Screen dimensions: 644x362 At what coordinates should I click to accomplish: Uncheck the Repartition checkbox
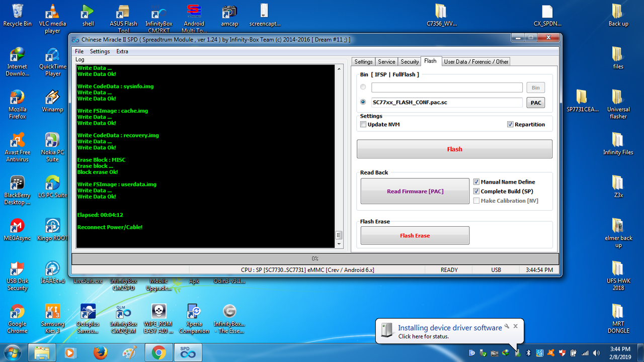510,124
